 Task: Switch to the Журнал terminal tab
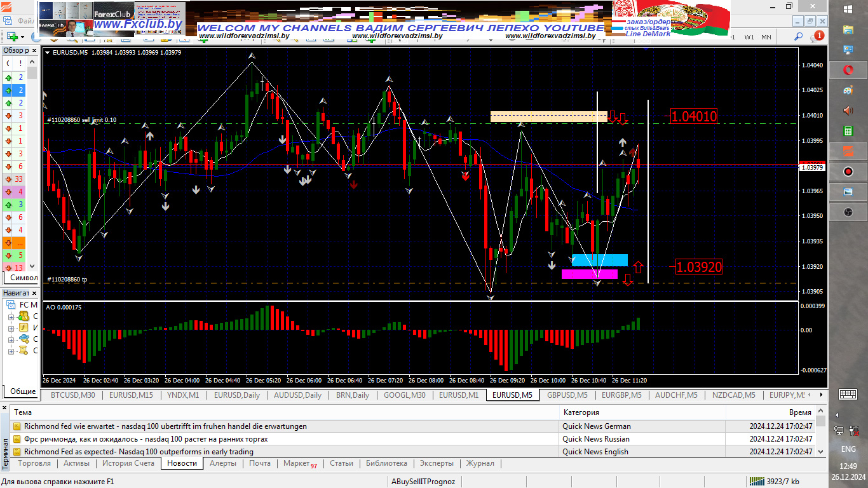480,463
